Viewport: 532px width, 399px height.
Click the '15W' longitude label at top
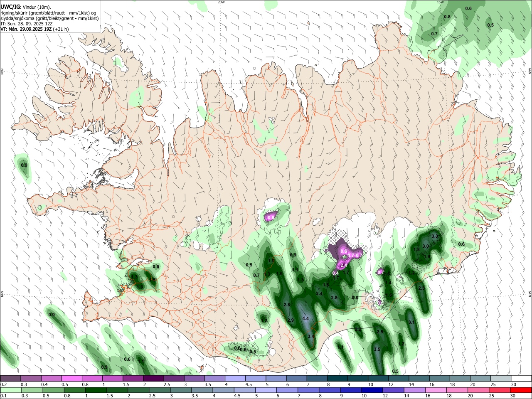pyautogui.click(x=440, y=2)
